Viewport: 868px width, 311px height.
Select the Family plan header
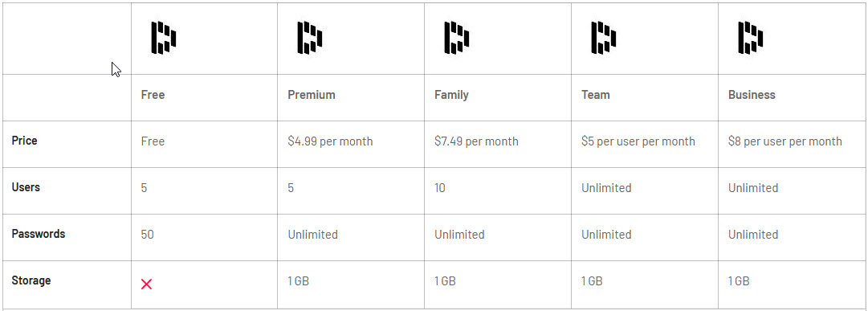(x=452, y=95)
